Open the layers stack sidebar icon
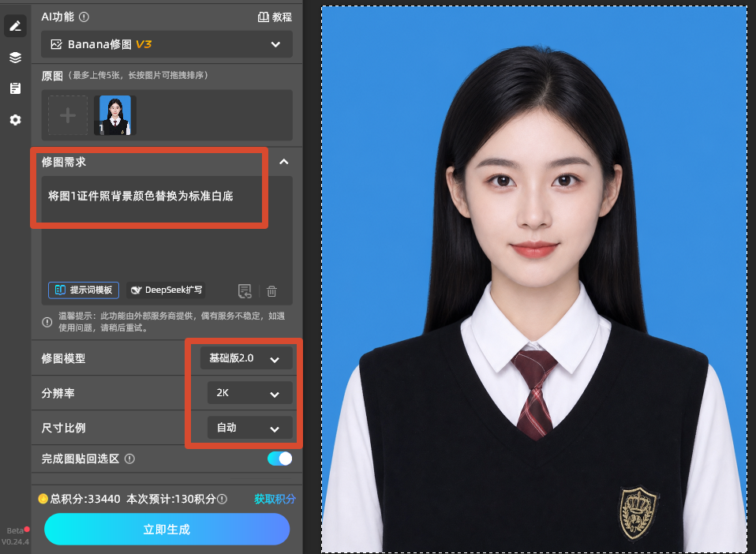756x554 pixels. (x=16, y=58)
